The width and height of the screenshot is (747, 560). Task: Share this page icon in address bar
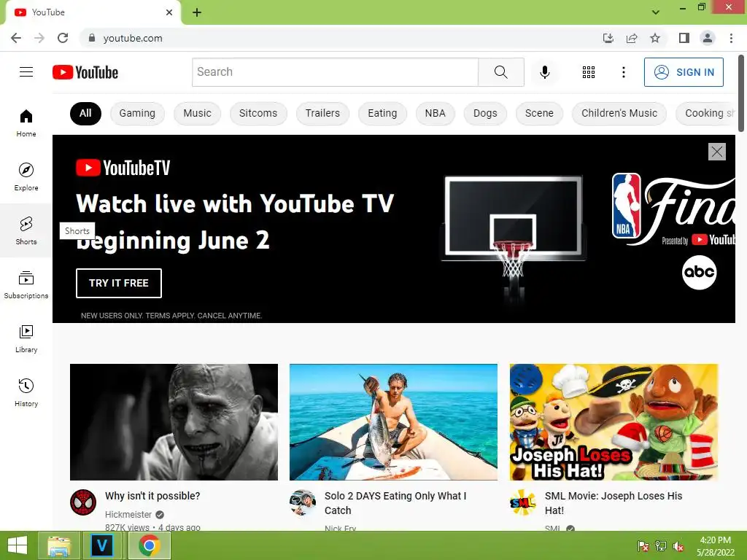coord(632,38)
